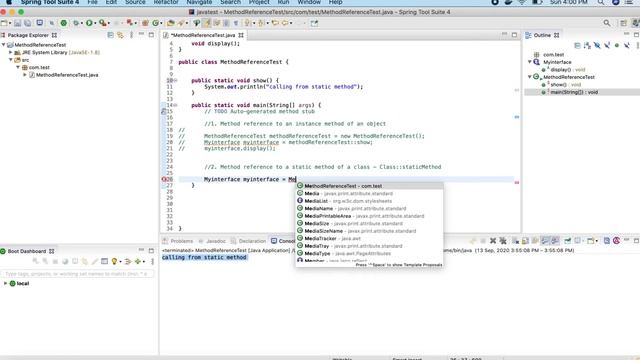Click main(String[]) : void in Outline
Viewport: 640px width, 360px height.
pyautogui.click(x=574, y=92)
